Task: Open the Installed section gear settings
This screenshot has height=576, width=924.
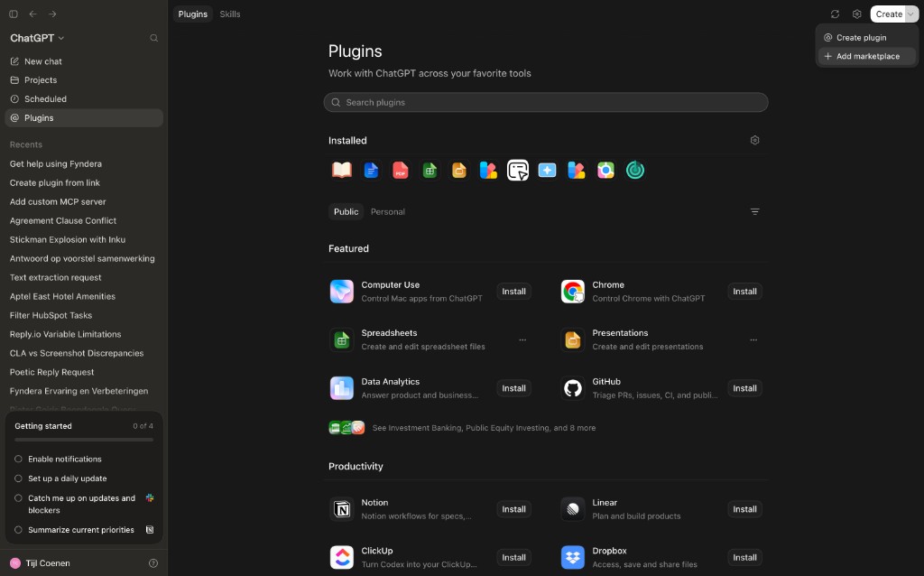Action: 755,140
